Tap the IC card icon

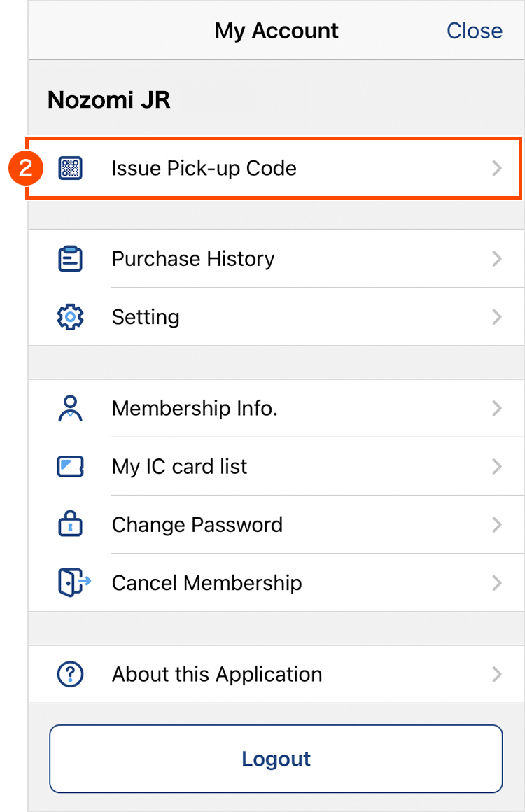(70, 466)
